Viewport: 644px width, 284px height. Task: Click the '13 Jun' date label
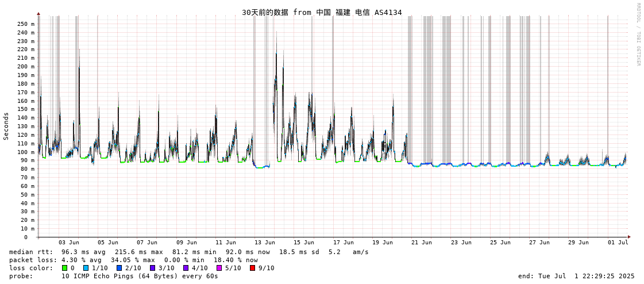click(x=264, y=243)
